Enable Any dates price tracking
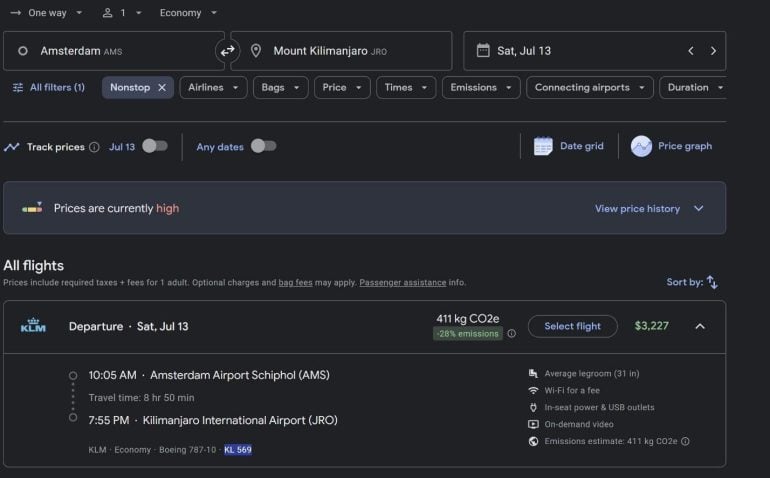This screenshot has height=478, width=770. 263,146
